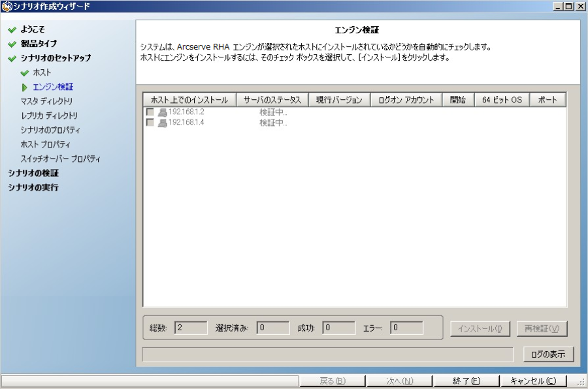Screen dimensions: 588x389
Task: Click the server icon for 192.168.1.2
Action: 163,112
